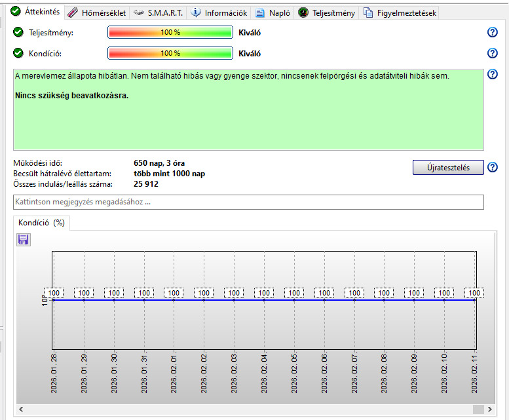Click the date label 2026. 01. 31. on chart axis
509x420 pixels.
tap(144, 374)
